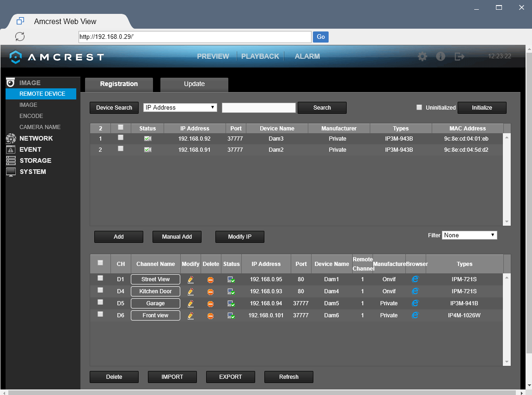Open the Filter dropdown set to None
This screenshot has width=532, height=395.
pos(470,235)
